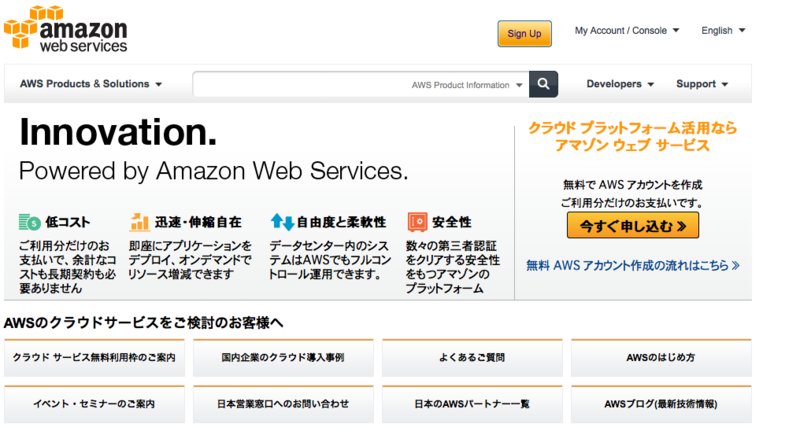
Task: Open the Developers menu
Action: pos(620,84)
